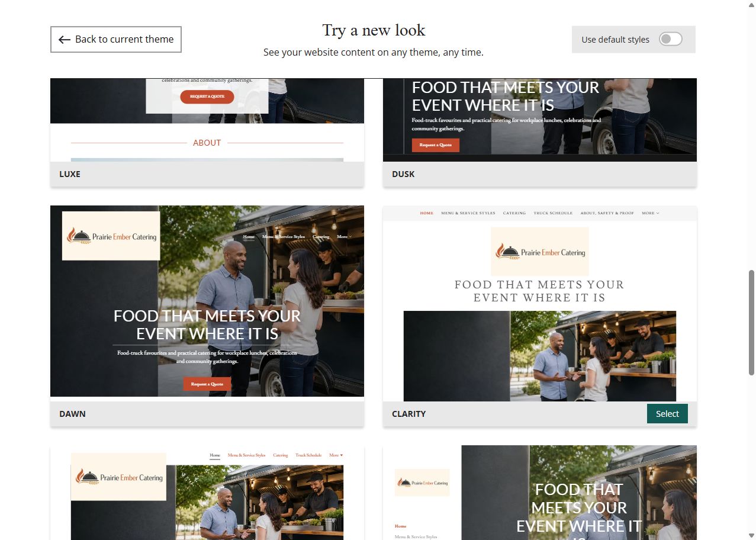Click the DAWN theme label
This screenshot has width=756, height=540.
point(72,414)
